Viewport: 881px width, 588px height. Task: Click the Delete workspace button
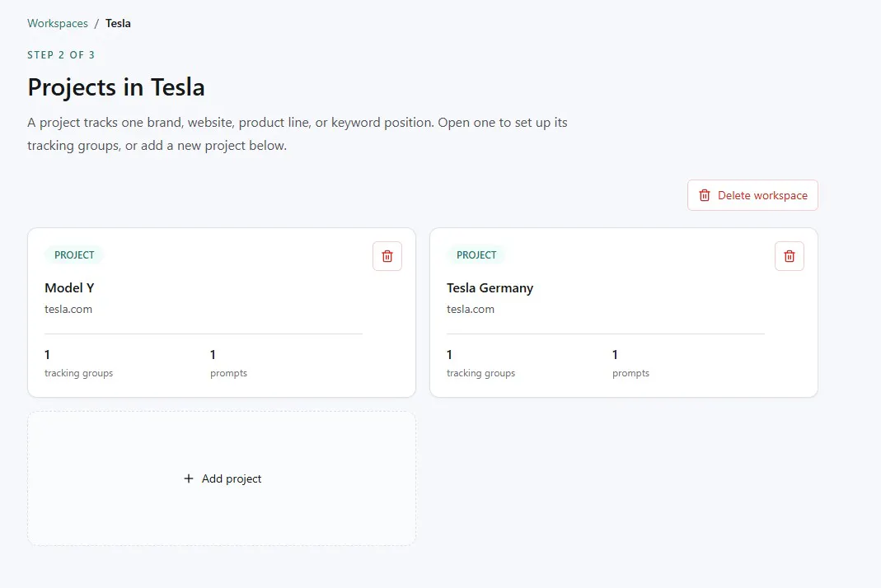coord(752,195)
